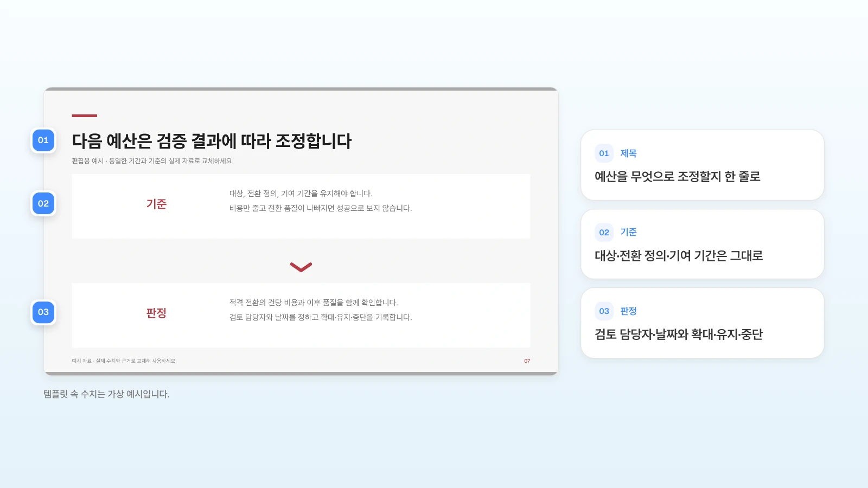868x488 pixels.
Task: Click the blue 03 marker beside 판정 row
Action: point(43,312)
